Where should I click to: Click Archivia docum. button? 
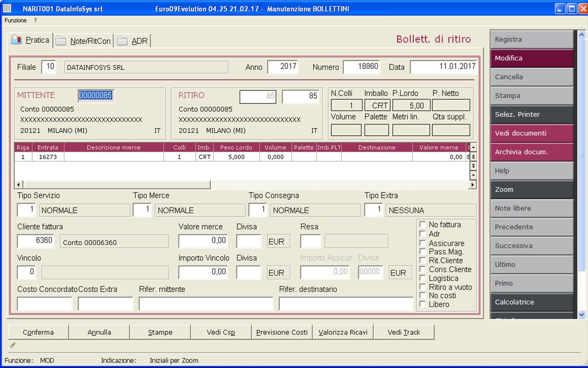coord(532,152)
